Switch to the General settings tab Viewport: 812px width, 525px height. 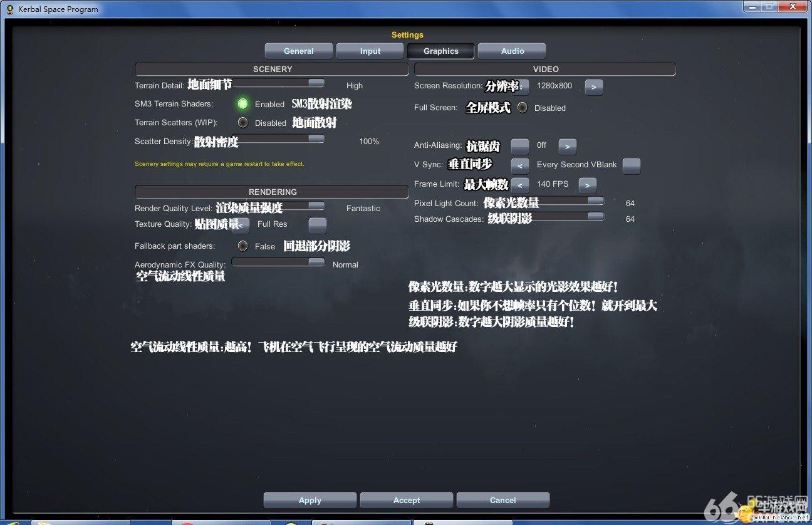tap(298, 51)
